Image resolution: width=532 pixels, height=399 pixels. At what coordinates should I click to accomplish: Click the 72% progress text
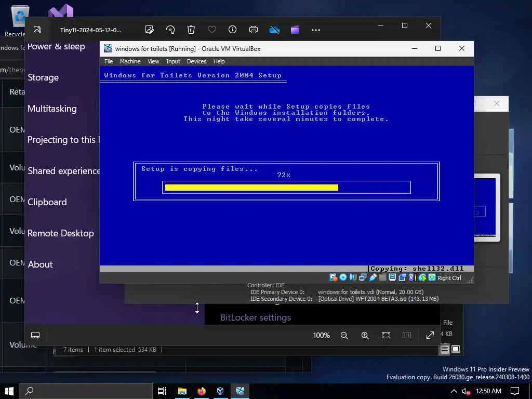coord(284,175)
